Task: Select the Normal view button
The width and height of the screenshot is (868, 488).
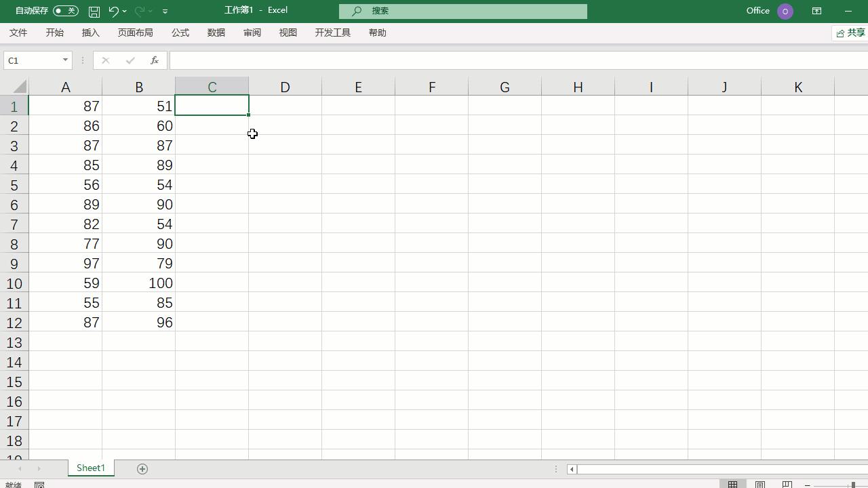Action: (732, 485)
